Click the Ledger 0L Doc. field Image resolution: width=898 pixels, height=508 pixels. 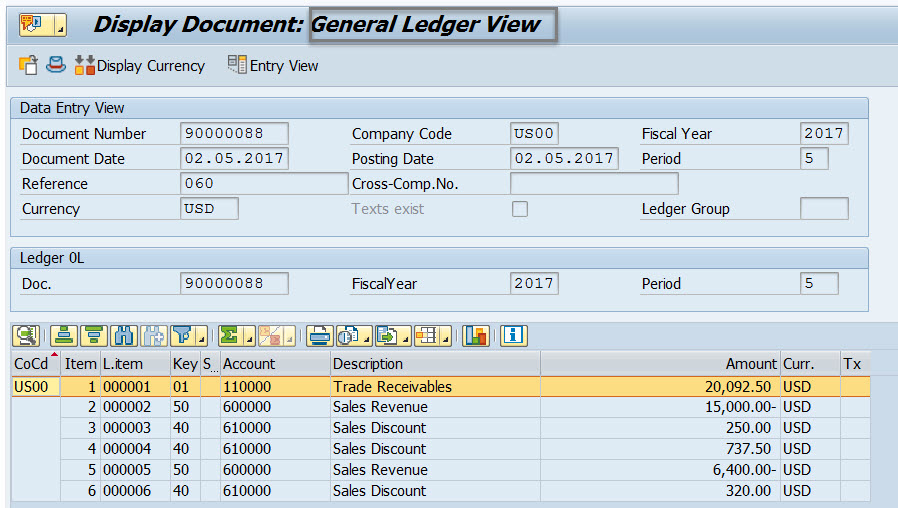click(x=234, y=283)
